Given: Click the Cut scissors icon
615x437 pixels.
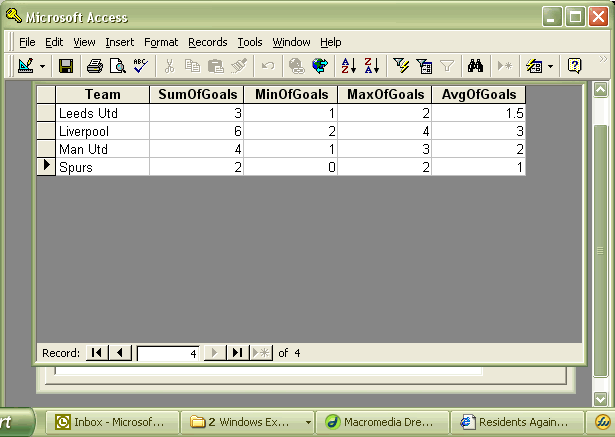Looking at the screenshot, I should point(169,66).
